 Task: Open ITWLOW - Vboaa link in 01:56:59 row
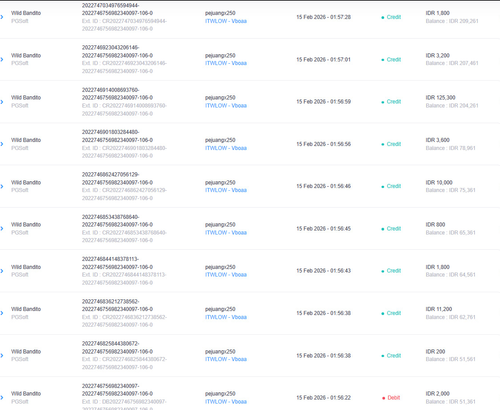pyautogui.click(x=226, y=106)
